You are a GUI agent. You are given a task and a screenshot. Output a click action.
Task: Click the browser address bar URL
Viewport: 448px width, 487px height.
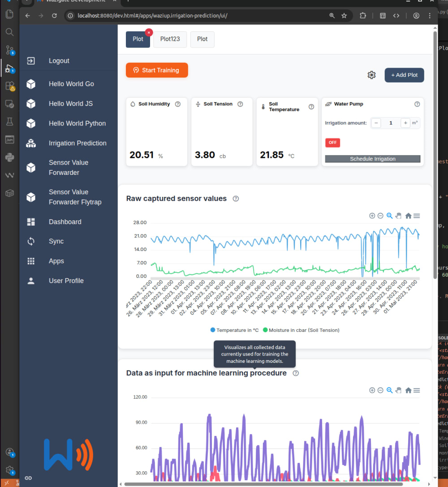pyautogui.click(x=152, y=16)
